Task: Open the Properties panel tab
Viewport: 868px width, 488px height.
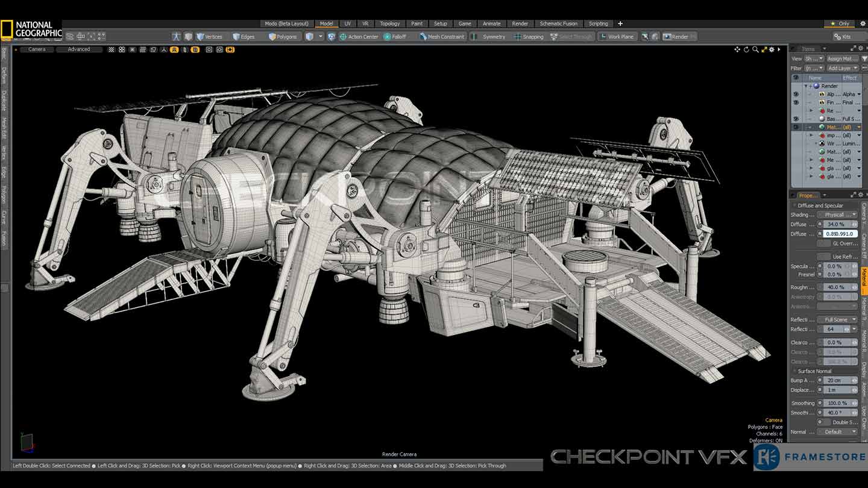Action: pos(808,195)
